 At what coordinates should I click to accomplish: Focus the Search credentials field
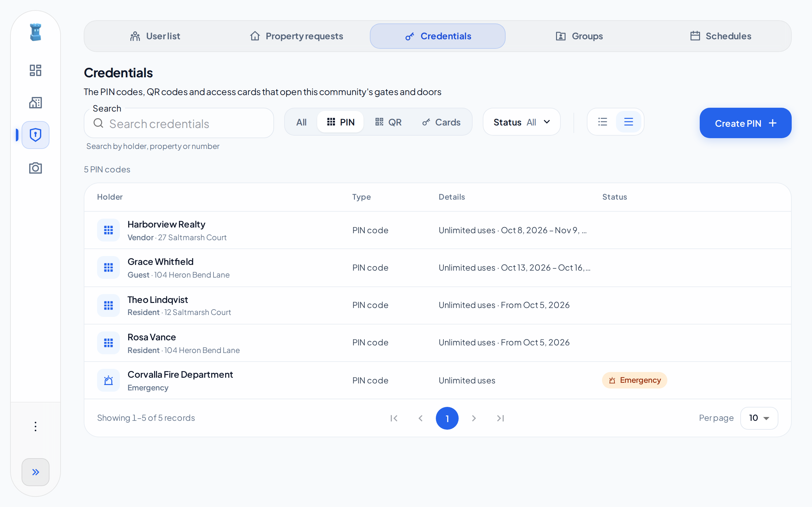(x=179, y=123)
